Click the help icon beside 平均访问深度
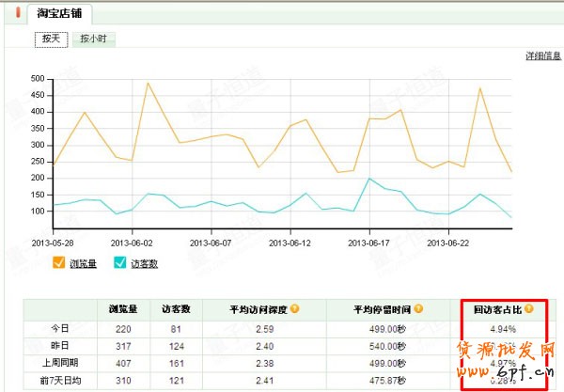The height and width of the screenshot is (392, 564). [x=295, y=308]
